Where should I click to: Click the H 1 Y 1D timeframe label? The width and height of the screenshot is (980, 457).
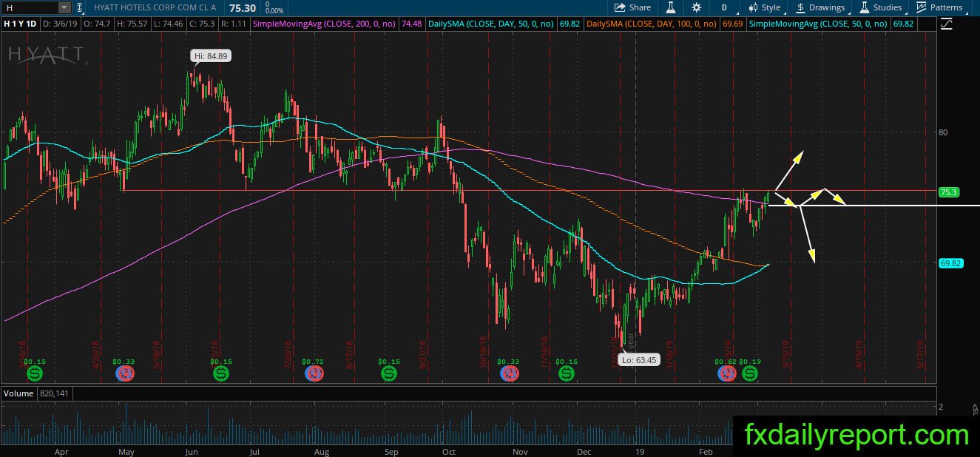(x=18, y=24)
